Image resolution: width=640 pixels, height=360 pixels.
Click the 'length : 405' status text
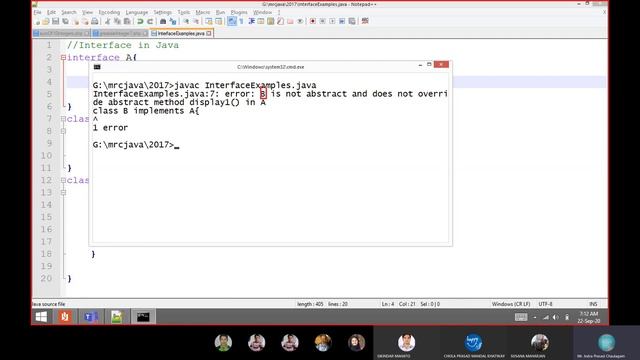pos(310,304)
